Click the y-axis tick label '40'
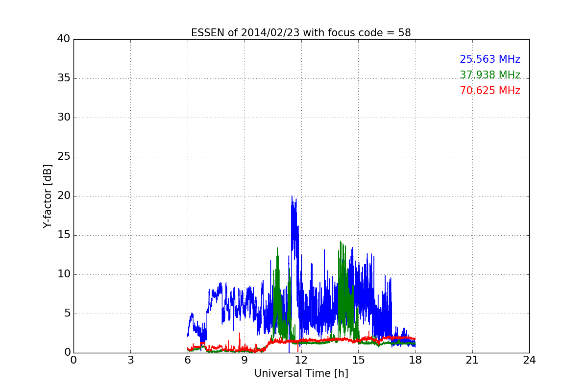 [x=64, y=39]
